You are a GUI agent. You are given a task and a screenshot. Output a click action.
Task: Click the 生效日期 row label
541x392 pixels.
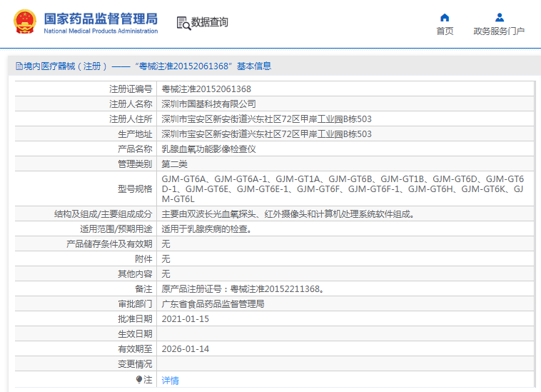(135, 334)
